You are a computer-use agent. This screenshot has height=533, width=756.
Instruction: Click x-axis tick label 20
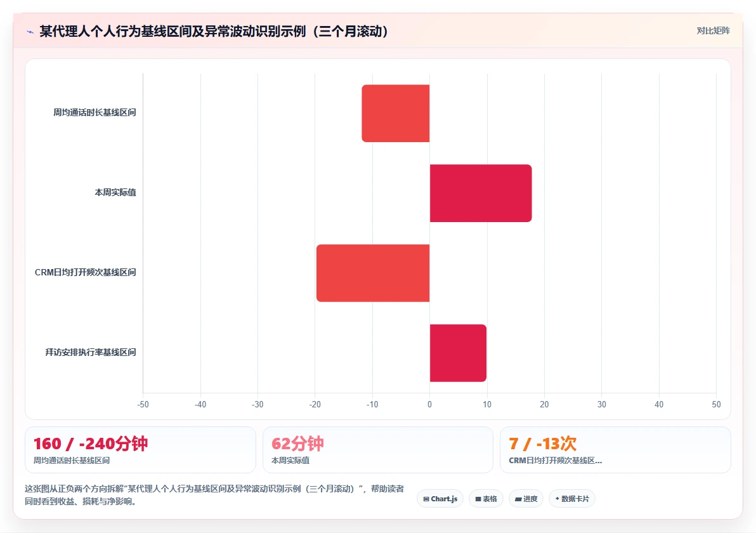tap(544, 404)
